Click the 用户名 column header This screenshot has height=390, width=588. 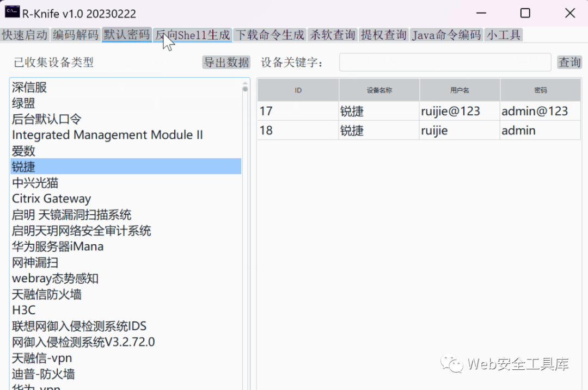(460, 90)
